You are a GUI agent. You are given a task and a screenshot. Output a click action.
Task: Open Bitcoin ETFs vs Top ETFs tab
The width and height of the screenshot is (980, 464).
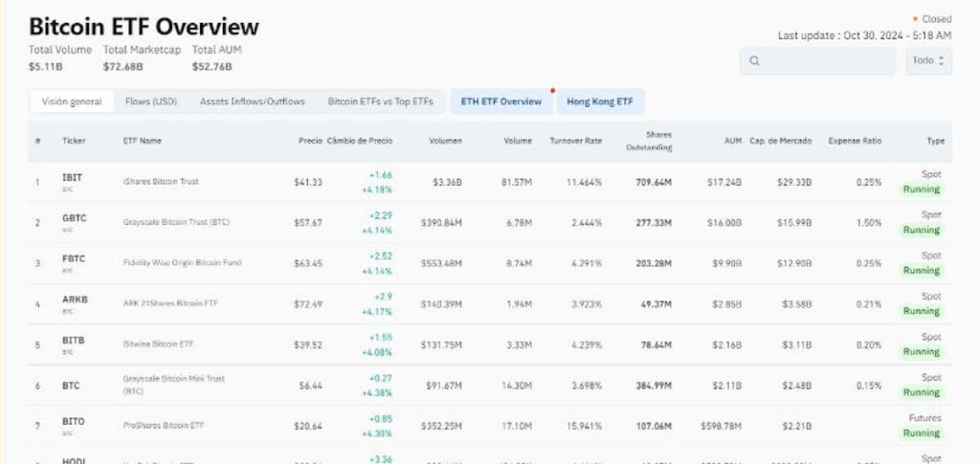point(380,101)
